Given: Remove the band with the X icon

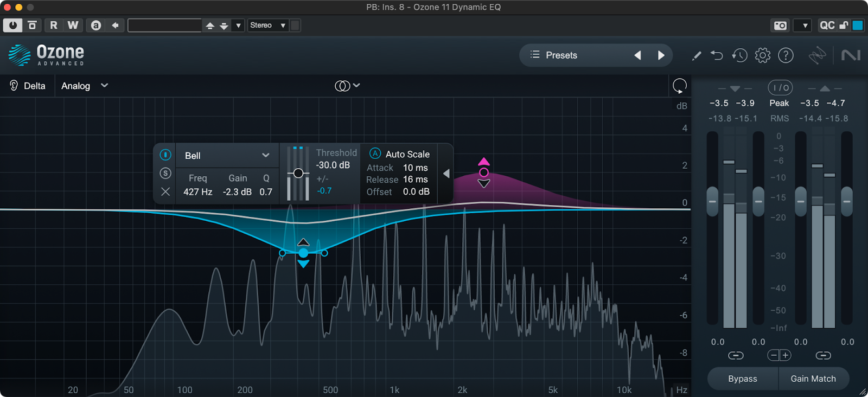Looking at the screenshot, I should (x=165, y=191).
